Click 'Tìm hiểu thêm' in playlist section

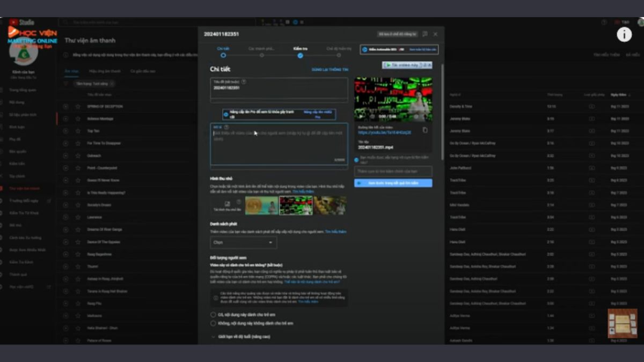335,232
